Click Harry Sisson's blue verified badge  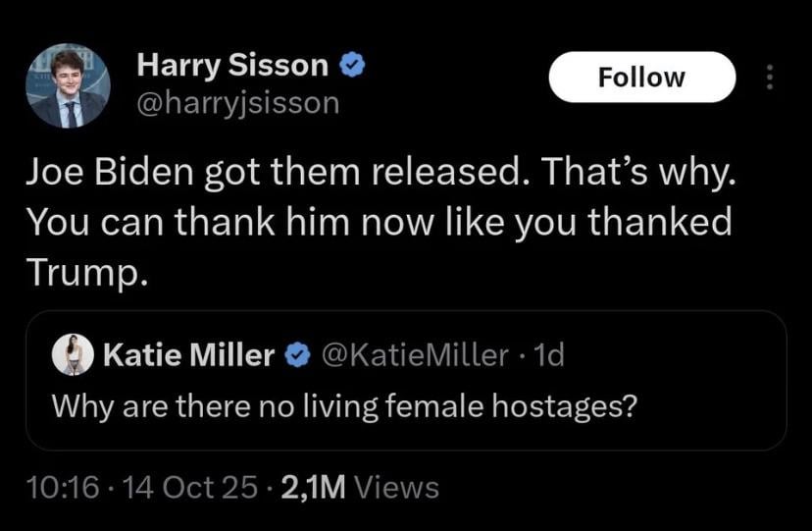point(353,66)
